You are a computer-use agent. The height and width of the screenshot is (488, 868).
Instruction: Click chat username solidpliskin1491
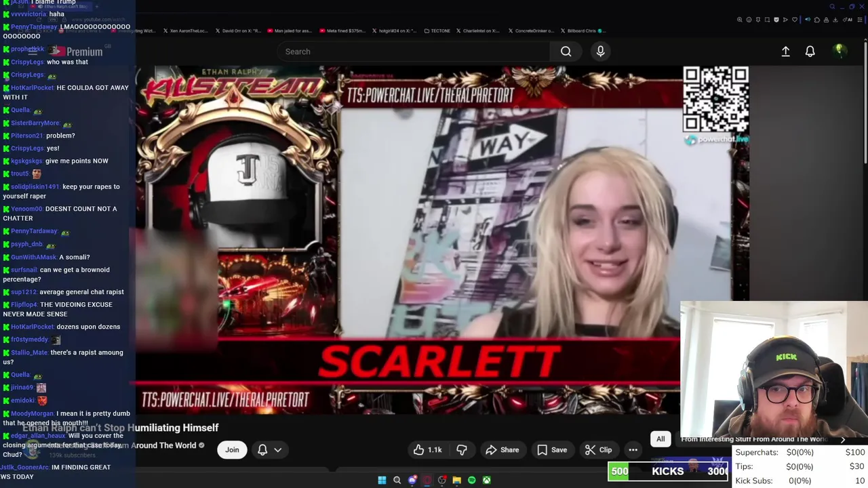click(35, 186)
